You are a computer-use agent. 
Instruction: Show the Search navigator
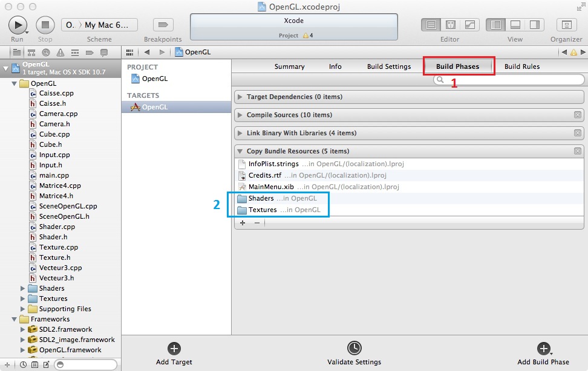point(46,53)
